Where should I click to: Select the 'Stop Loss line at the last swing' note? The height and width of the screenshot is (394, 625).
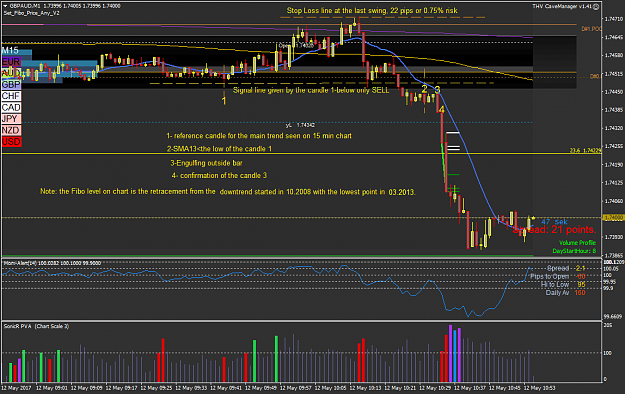[372, 10]
